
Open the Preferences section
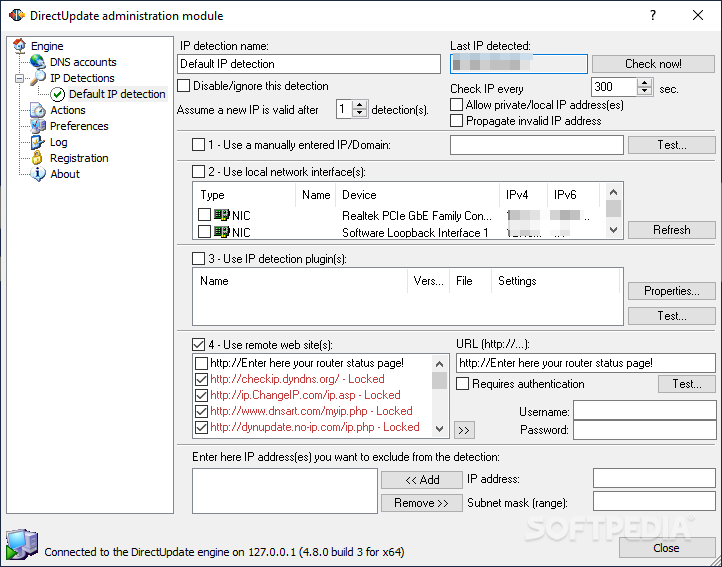[x=79, y=126]
